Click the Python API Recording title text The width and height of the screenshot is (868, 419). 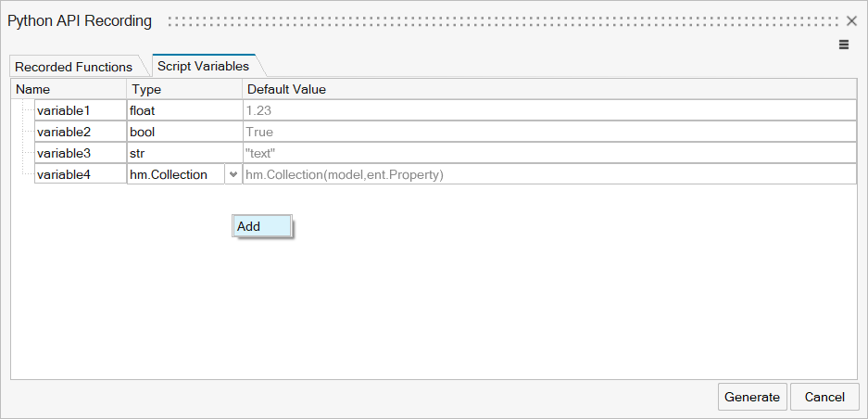[x=79, y=21]
